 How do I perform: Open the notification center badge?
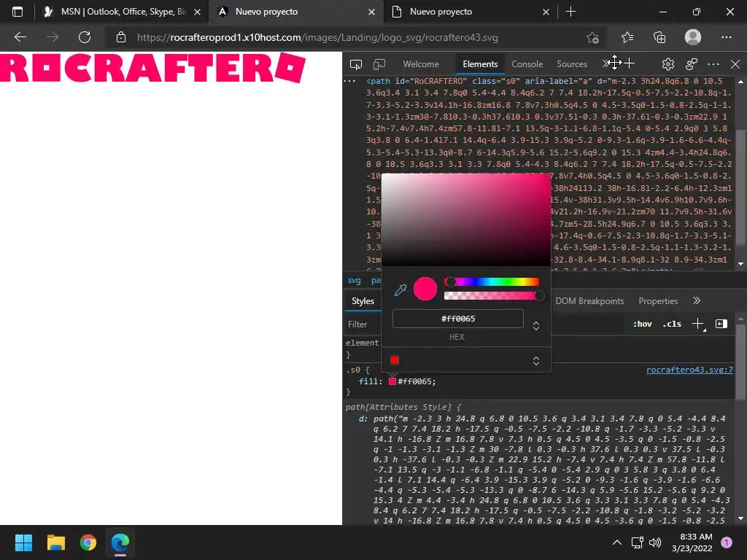[x=726, y=542]
